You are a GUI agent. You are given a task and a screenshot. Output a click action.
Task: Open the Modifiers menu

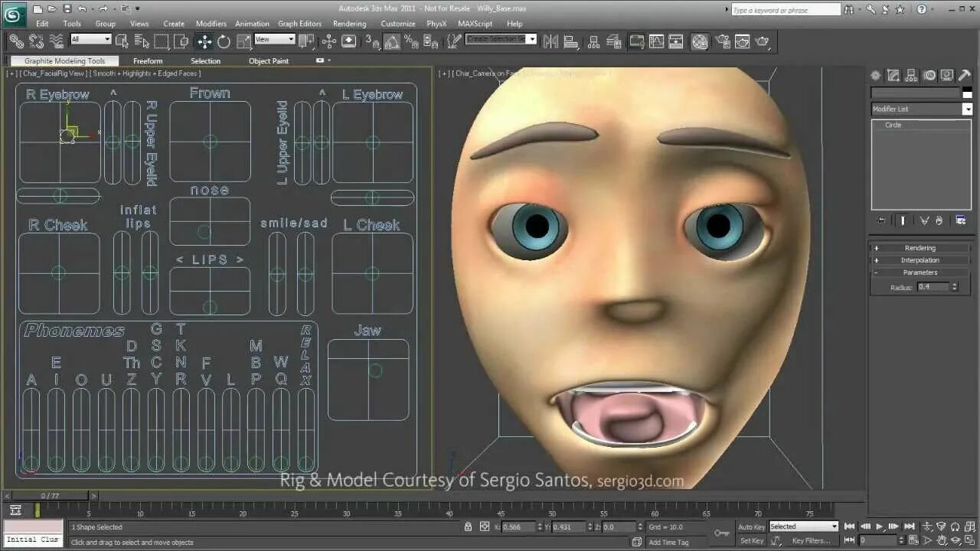pos(211,24)
